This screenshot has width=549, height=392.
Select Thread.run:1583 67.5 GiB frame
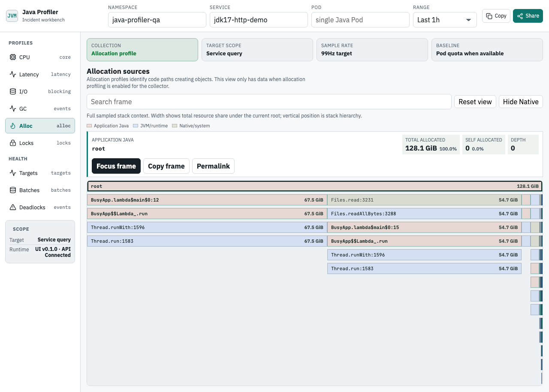tap(207, 241)
